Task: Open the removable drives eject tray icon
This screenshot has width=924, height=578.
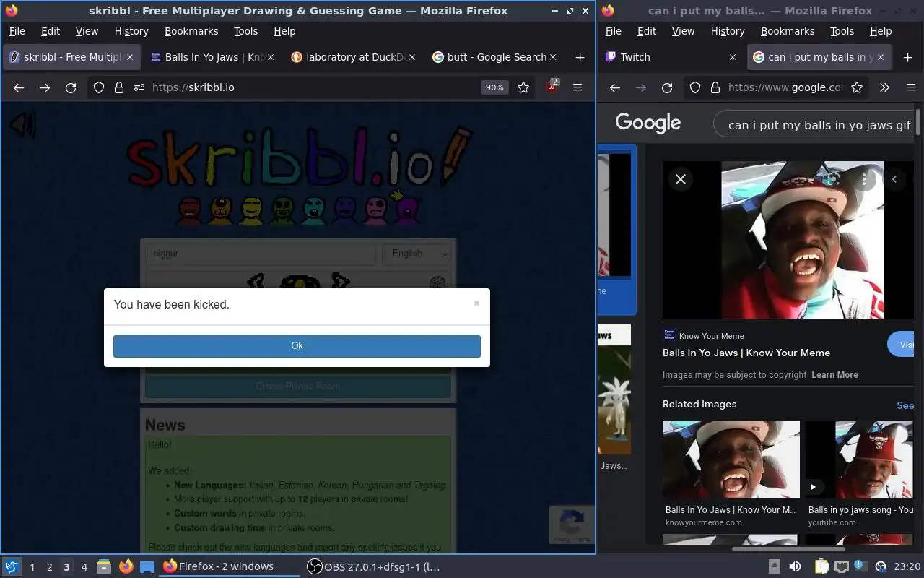Action: [x=774, y=566]
